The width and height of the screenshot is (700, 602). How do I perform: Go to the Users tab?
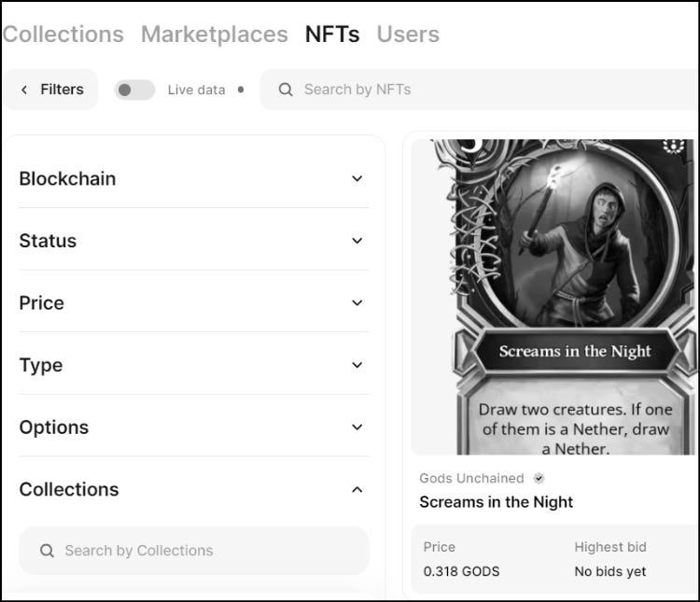(408, 35)
